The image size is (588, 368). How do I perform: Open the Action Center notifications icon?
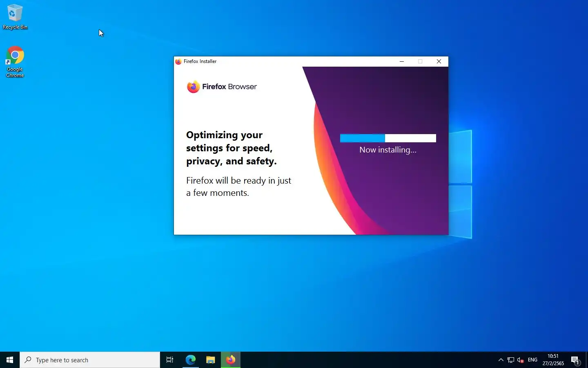pos(575,360)
